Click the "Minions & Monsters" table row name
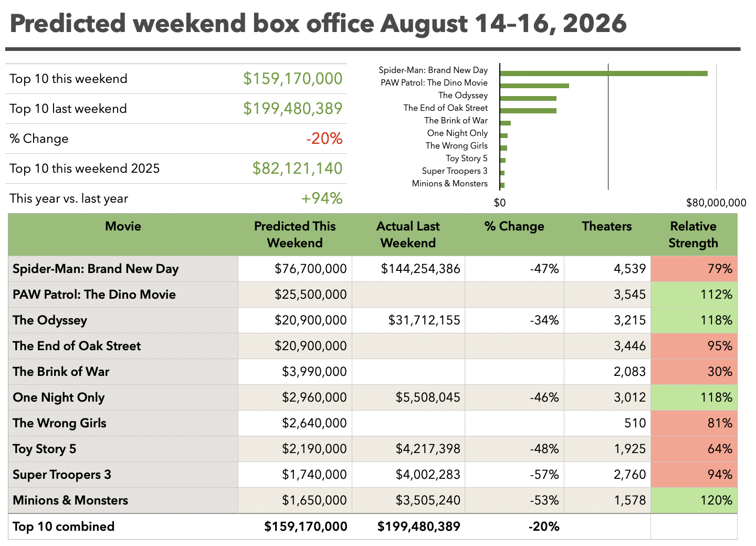 pyautogui.click(x=70, y=500)
